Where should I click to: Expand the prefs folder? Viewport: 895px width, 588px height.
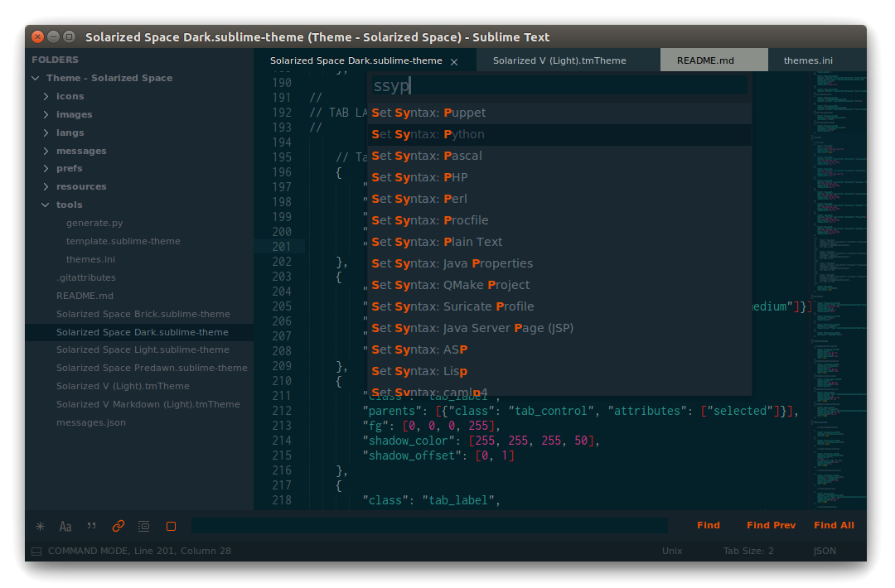[46, 168]
